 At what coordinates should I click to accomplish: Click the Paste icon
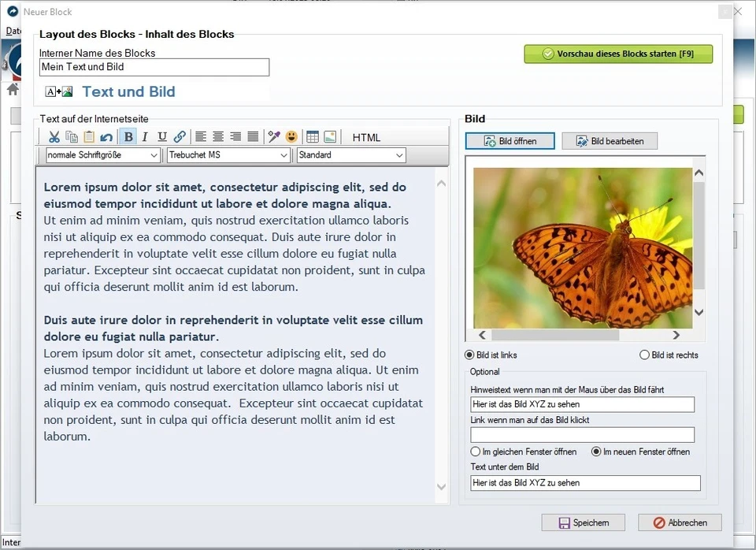coord(89,136)
